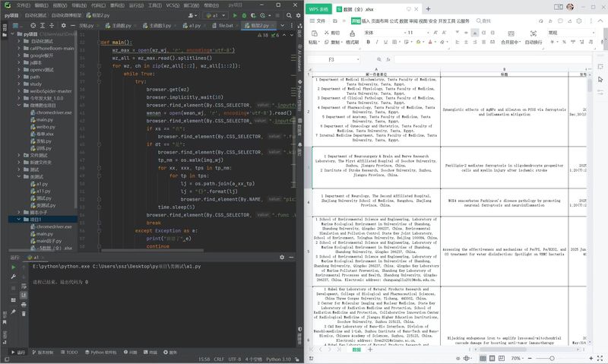Screen dimensions: 608x364
Task: Open the WPS 插入 ribbon tab
Action: (x=366, y=21)
